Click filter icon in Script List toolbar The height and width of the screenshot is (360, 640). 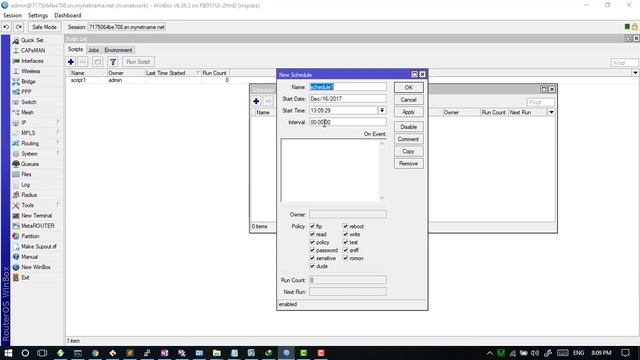pos(113,62)
